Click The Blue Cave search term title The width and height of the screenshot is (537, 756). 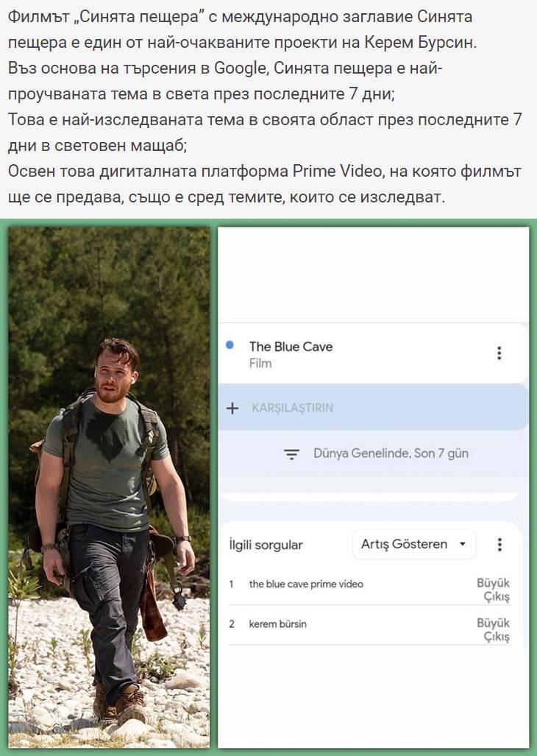pos(291,346)
